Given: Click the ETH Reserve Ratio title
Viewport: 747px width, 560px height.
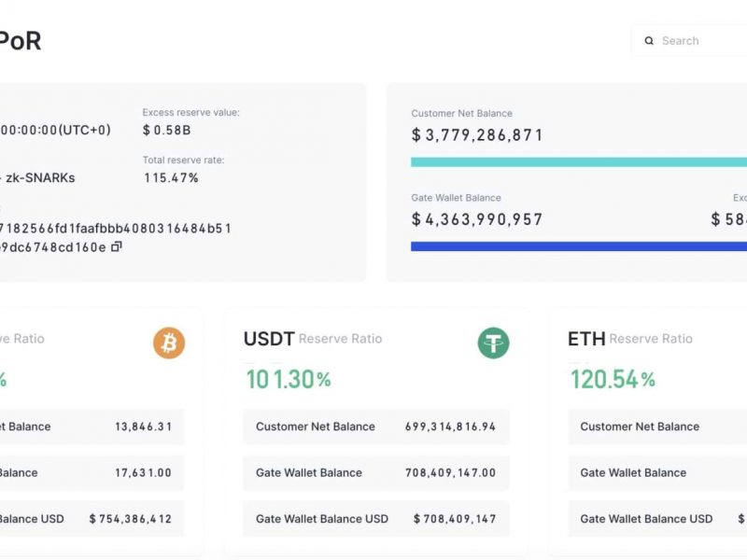Looking at the screenshot, I should tap(629, 339).
